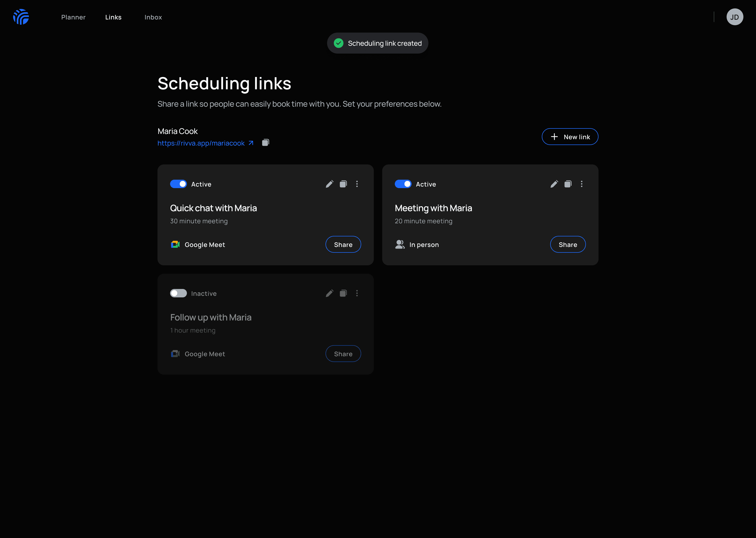Open more options for Quick chat card
Screen dimensions: 756x538
pos(357,184)
